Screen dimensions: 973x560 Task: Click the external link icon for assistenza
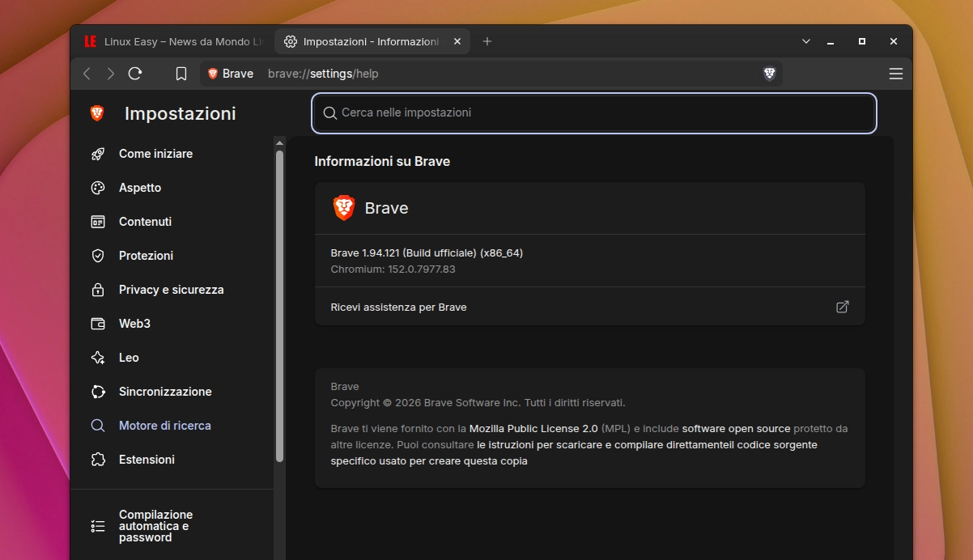coord(843,307)
